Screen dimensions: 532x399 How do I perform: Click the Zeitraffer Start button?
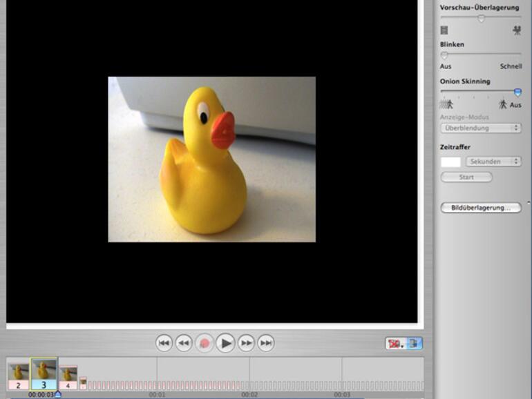point(466,177)
